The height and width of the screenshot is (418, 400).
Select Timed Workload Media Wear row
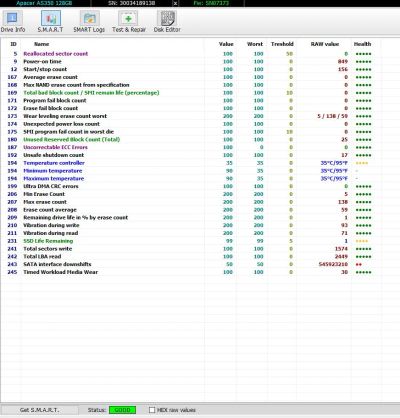tap(190, 272)
